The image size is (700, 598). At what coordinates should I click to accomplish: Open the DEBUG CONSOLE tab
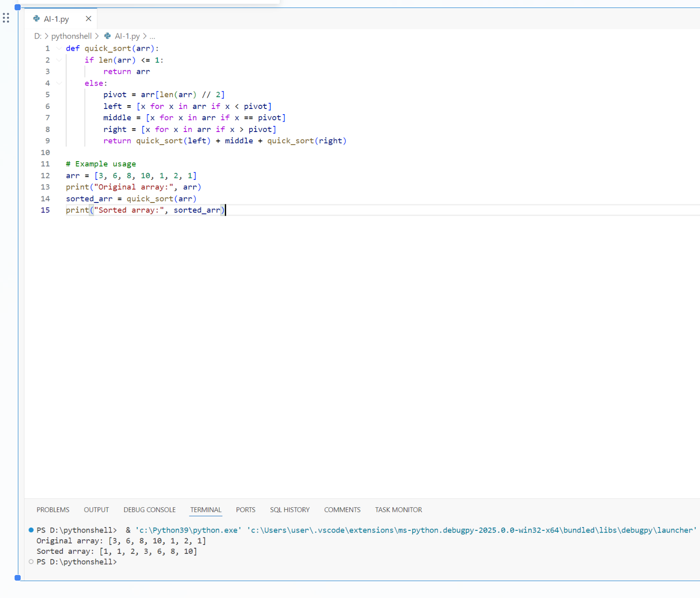click(x=149, y=510)
